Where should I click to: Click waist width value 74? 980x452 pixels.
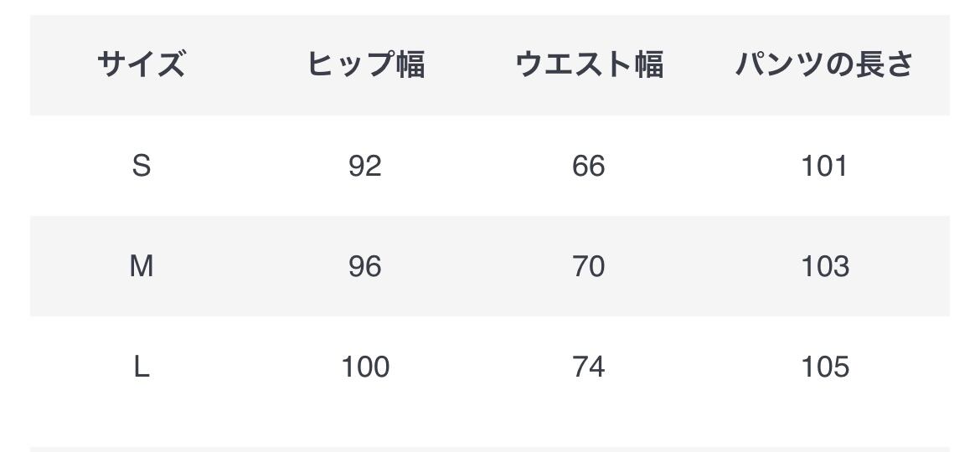(589, 367)
